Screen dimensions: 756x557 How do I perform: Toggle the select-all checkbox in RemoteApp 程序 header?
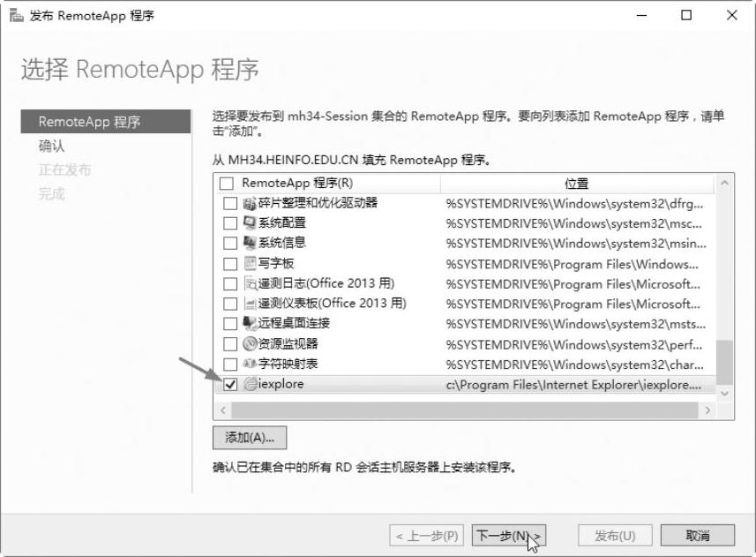coord(226,184)
